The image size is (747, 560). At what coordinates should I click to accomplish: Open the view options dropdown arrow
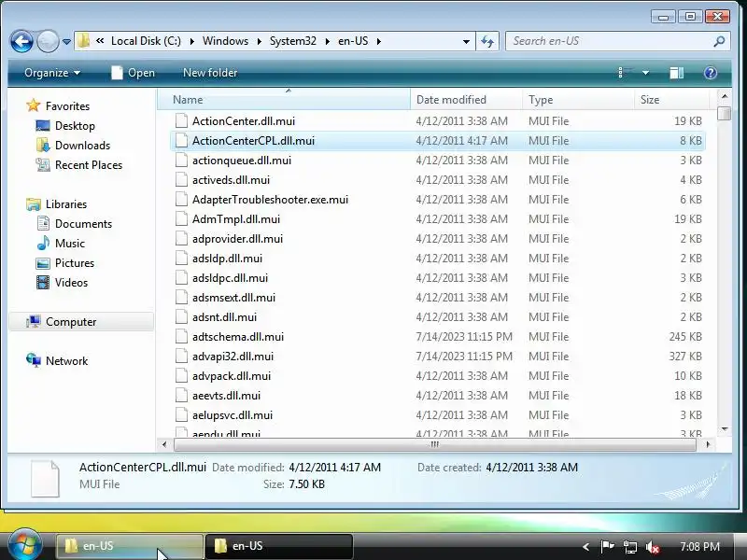645,73
